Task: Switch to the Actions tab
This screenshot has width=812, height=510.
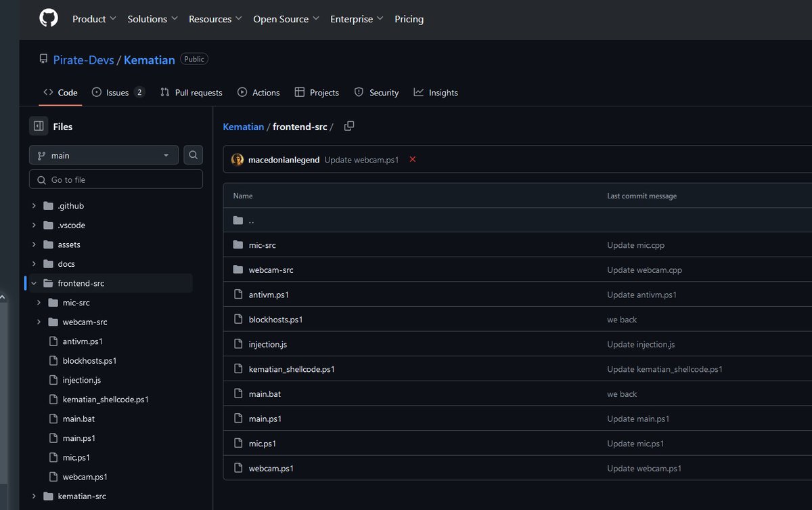Action: (258, 92)
